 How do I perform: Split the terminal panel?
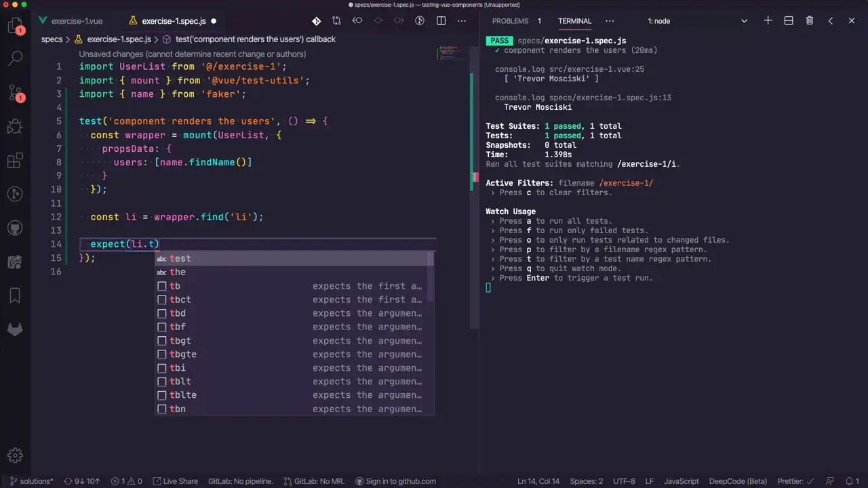click(789, 21)
